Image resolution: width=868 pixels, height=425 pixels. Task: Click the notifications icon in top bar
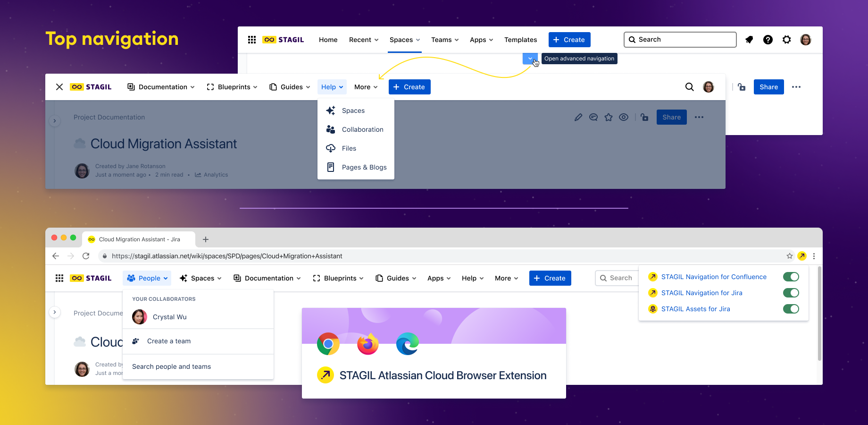pyautogui.click(x=749, y=40)
